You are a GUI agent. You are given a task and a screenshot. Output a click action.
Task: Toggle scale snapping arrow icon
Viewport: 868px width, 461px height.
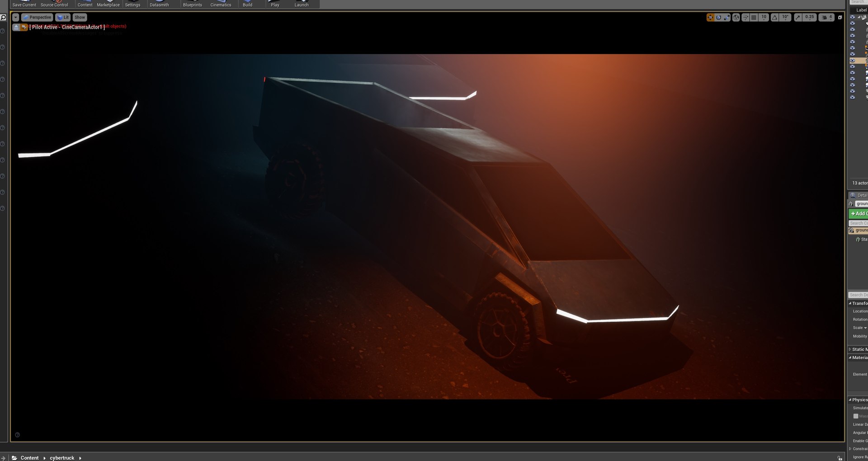[798, 18]
